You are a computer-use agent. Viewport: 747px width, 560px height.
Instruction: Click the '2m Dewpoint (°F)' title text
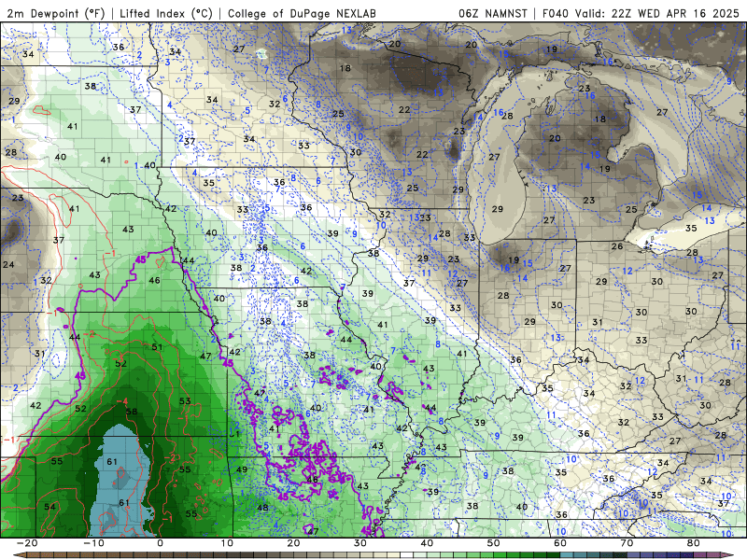[x=56, y=13]
